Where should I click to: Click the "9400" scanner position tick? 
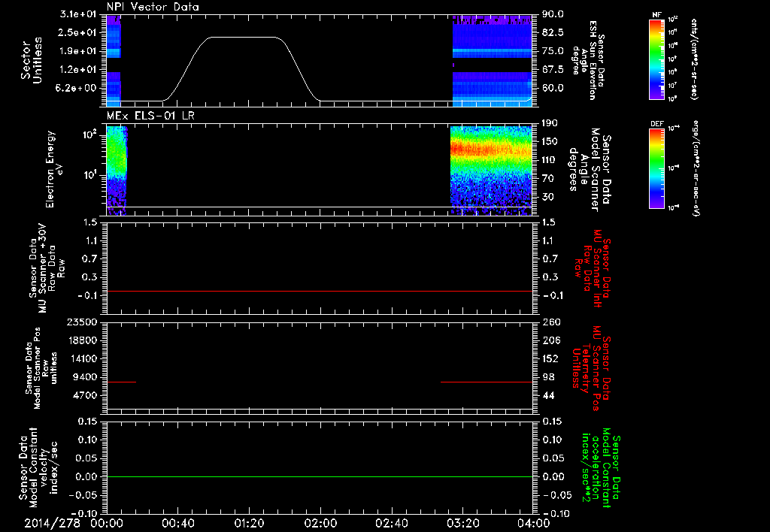[86, 377]
